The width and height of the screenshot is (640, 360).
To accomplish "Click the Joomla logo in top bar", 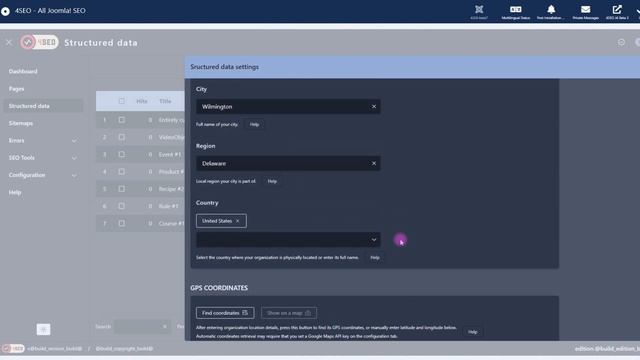I will click(5, 11).
